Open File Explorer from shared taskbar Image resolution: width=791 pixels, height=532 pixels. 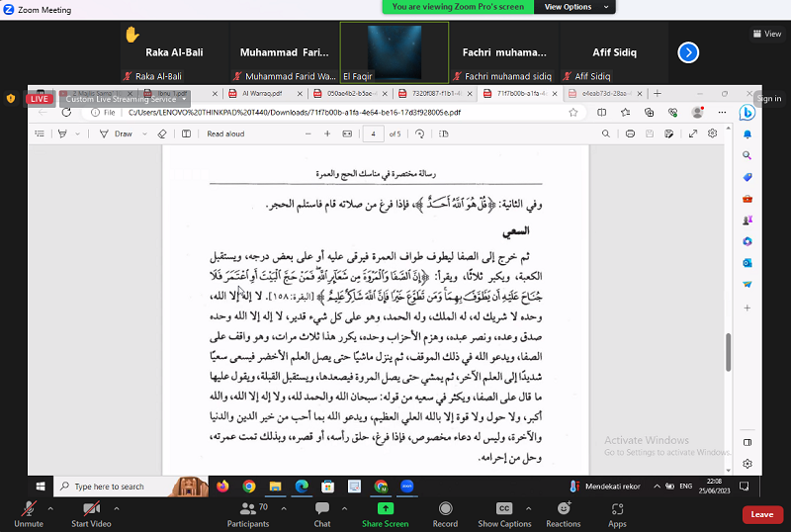coord(275,487)
